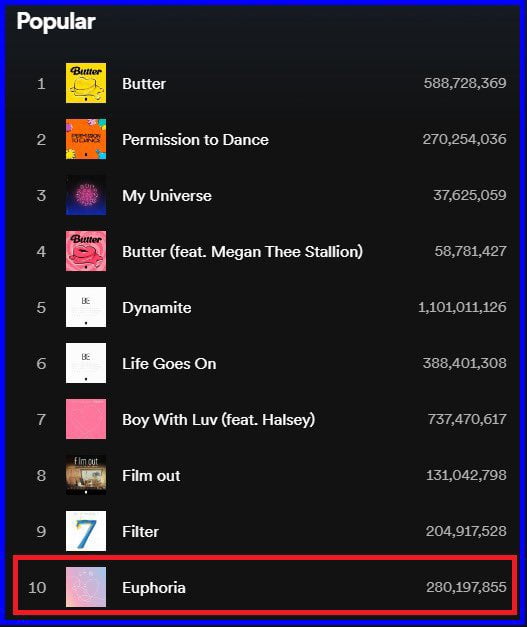Open the Film out album artwork

pos(86,475)
